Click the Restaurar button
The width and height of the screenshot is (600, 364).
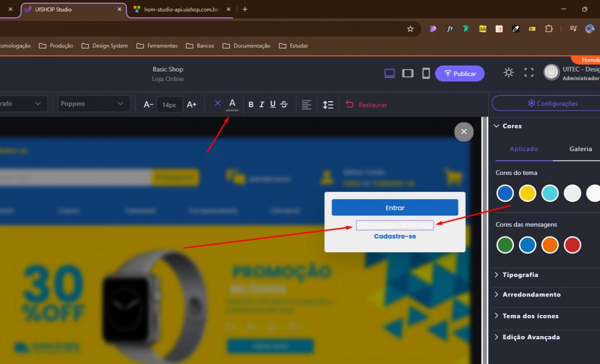(x=366, y=105)
